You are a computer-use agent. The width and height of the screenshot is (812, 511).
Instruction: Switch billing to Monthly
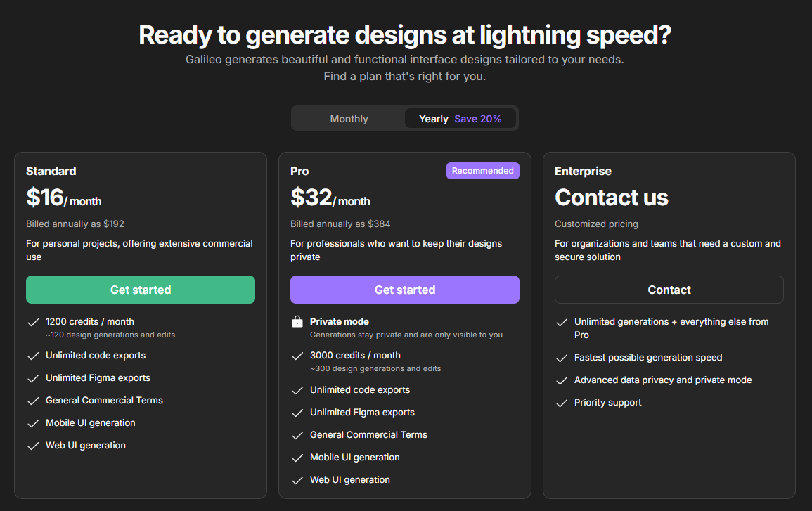click(x=349, y=119)
